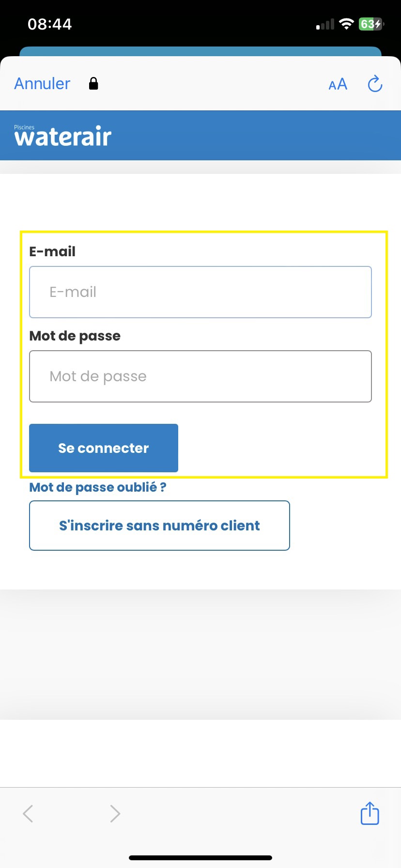Open the share sheet icon
The width and height of the screenshot is (401, 868).
click(370, 813)
